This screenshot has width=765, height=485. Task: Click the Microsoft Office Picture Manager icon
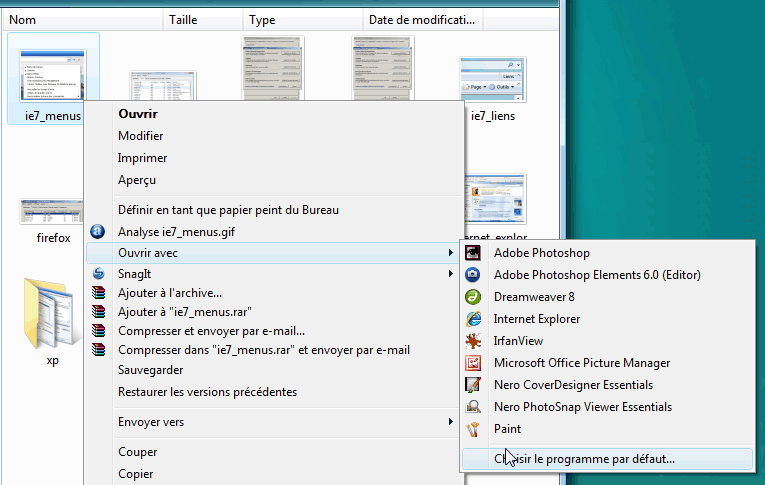[474, 363]
